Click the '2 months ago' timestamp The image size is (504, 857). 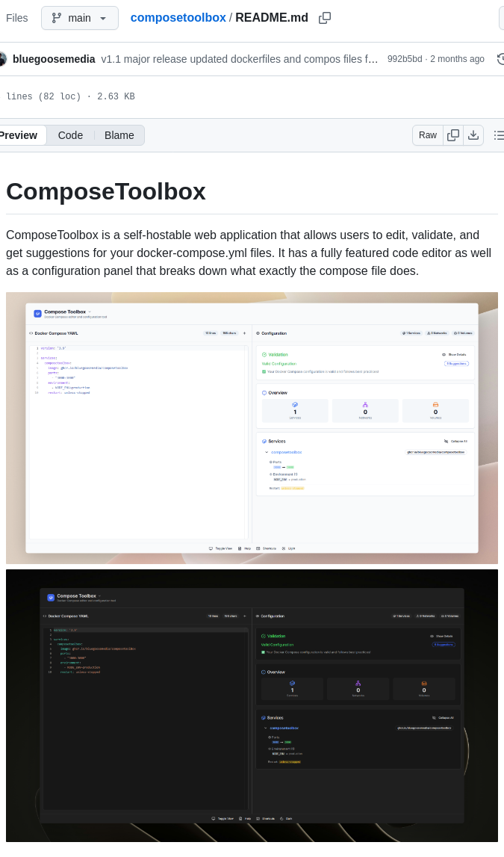pos(457,59)
